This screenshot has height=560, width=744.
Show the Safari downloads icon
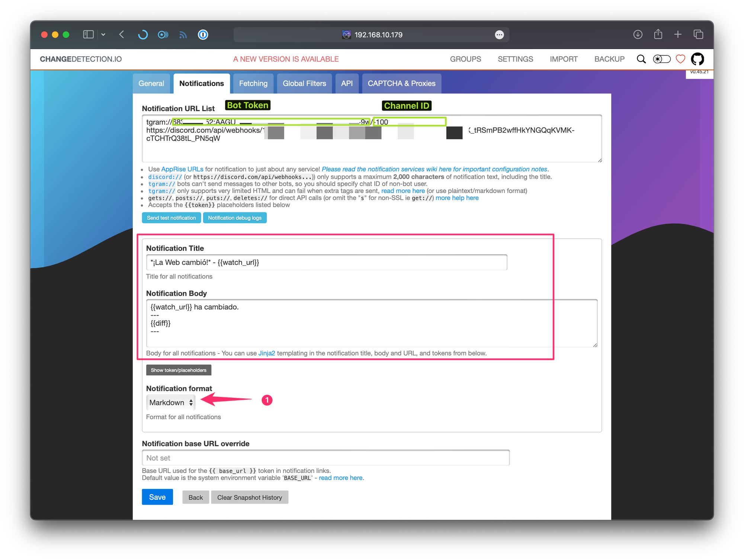(638, 35)
